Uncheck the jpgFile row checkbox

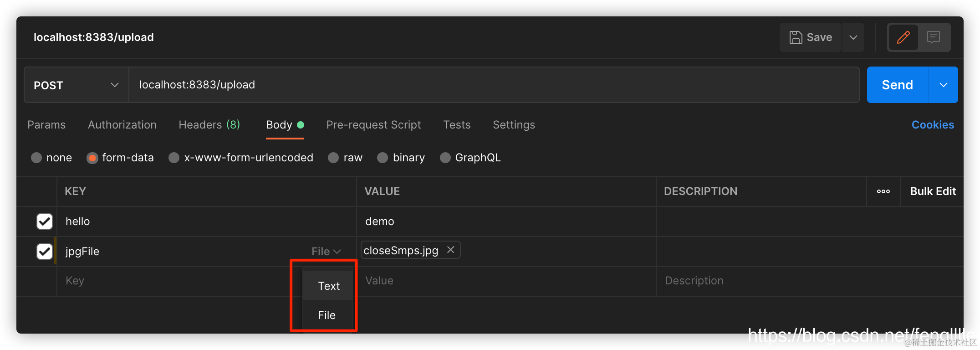coord(45,252)
